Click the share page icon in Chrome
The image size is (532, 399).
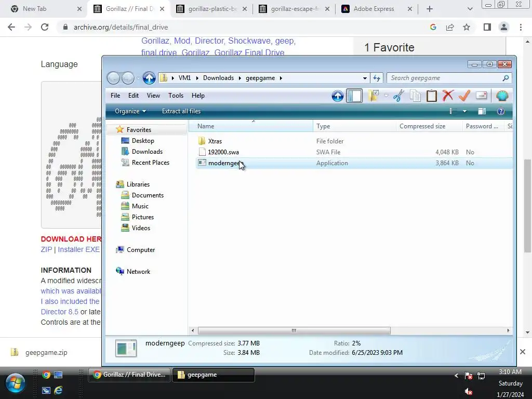tap(450, 27)
